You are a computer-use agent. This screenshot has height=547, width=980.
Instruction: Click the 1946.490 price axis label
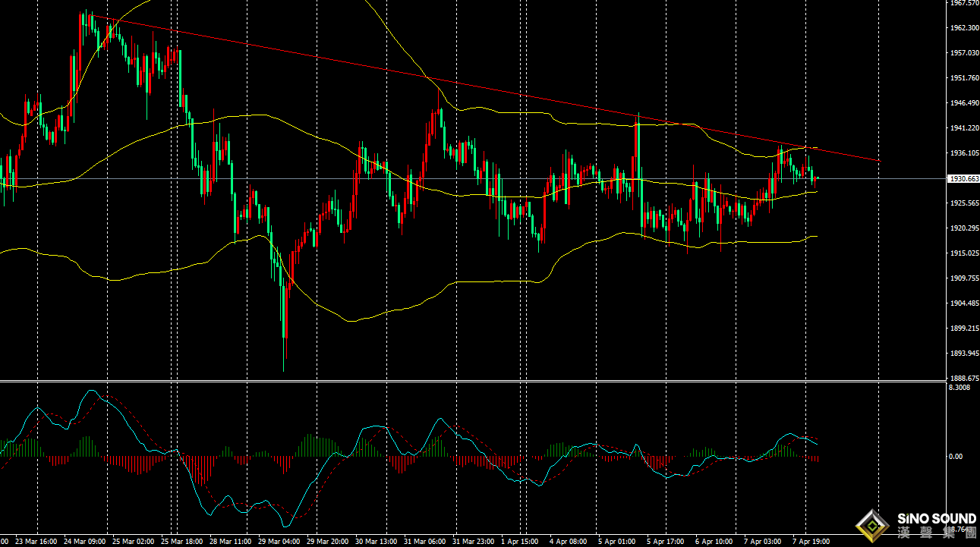tap(963, 103)
